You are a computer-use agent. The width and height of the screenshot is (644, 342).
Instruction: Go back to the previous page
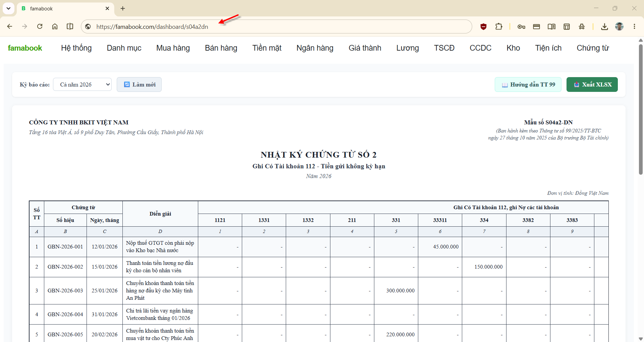[x=10, y=26]
